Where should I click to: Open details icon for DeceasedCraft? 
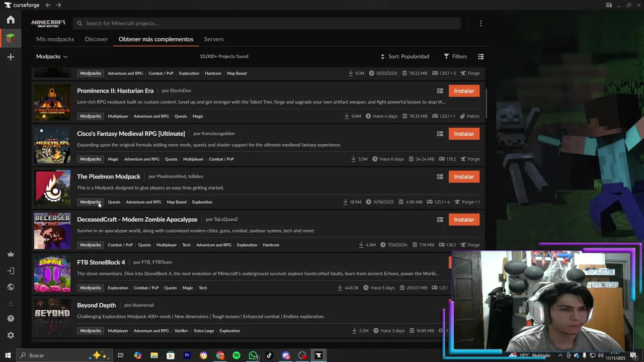coord(440,220)
